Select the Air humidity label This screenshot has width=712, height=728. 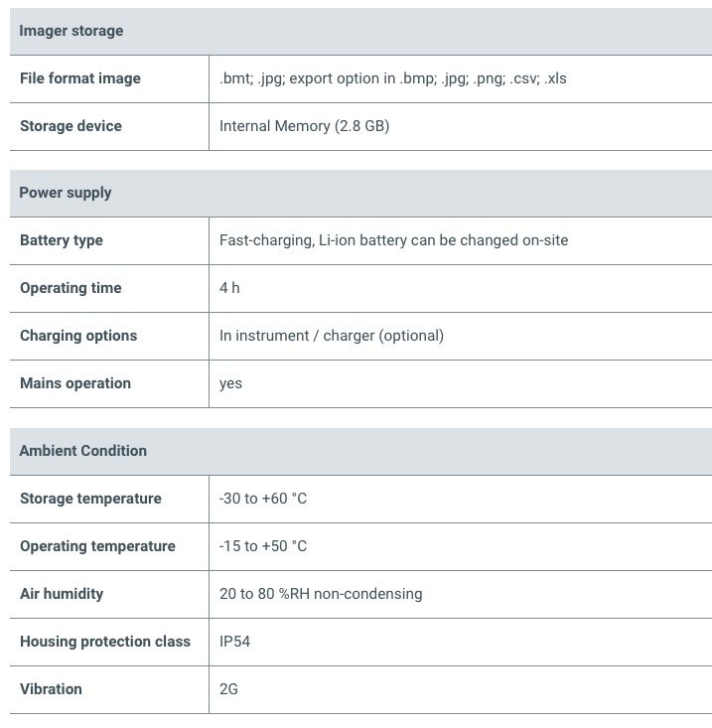point(62,594)
